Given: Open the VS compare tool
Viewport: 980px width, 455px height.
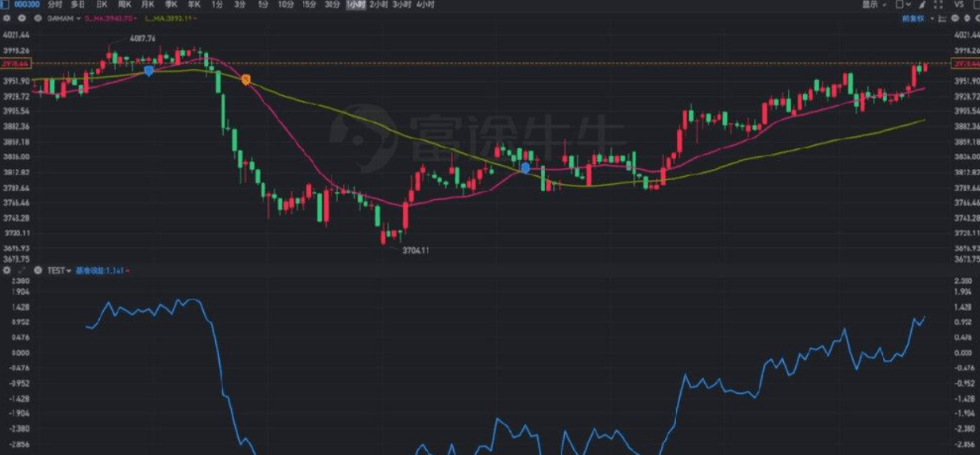Looking at the screenshot, I should [x=959, y=5].
